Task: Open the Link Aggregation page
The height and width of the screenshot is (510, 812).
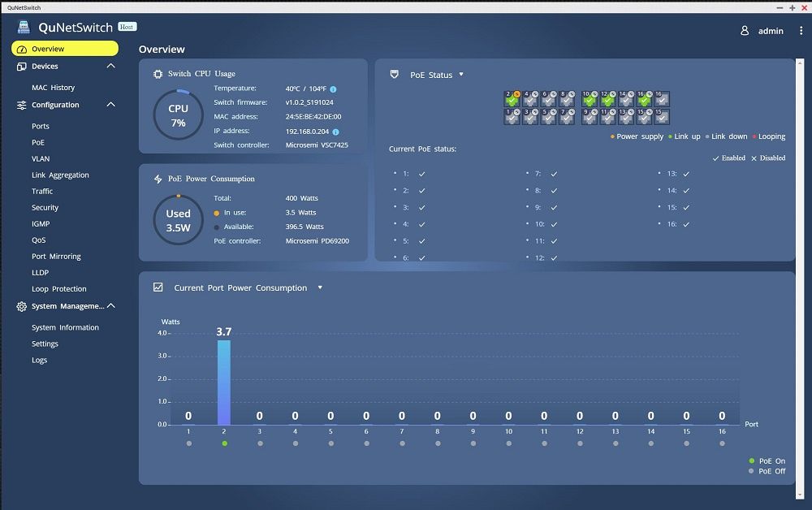Action: (61, 175)
